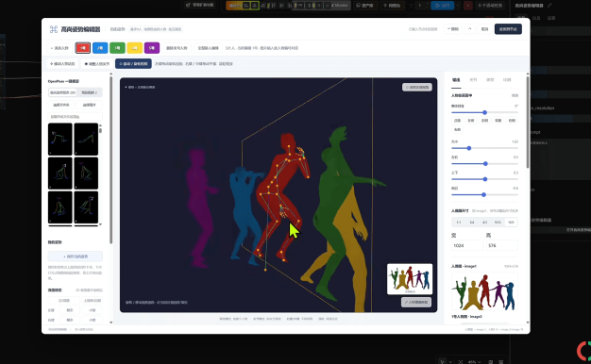
Task: Open the second tab in the right panel
Action: (x=473, y=80)
